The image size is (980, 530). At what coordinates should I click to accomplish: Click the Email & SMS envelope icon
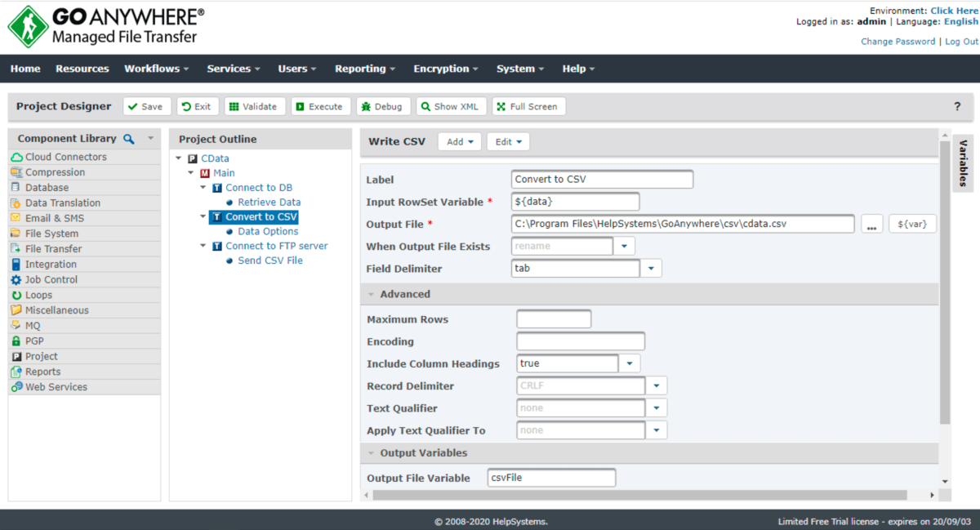(16, 218)
